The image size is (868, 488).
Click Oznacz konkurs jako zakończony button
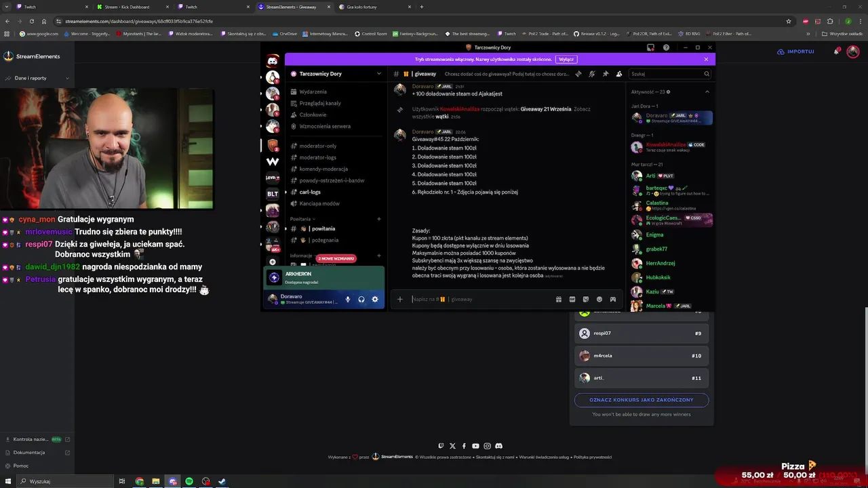click(x=642, y=400)
